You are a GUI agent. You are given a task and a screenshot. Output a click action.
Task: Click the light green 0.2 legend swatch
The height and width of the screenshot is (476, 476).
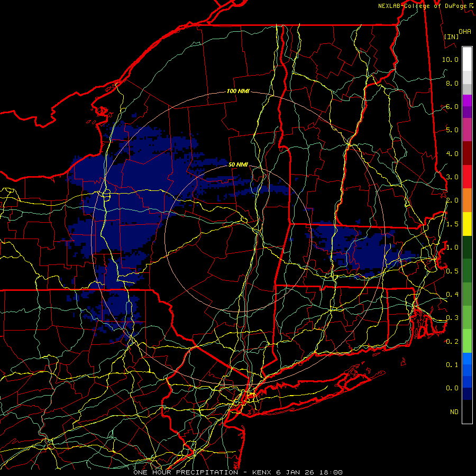(x=467, y=341)
